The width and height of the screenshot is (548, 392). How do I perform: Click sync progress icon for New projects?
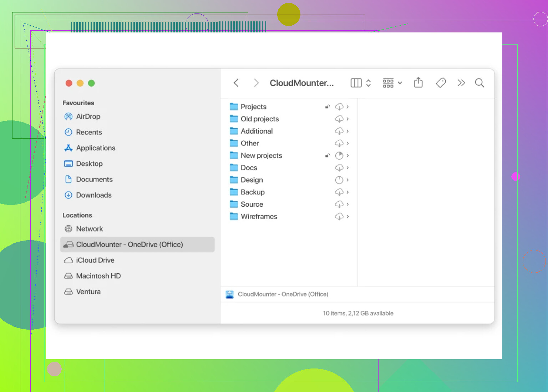coord(339,155)
